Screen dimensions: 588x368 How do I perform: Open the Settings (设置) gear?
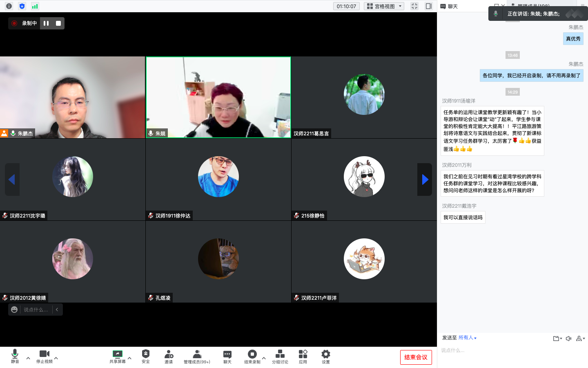pos(325,356)
